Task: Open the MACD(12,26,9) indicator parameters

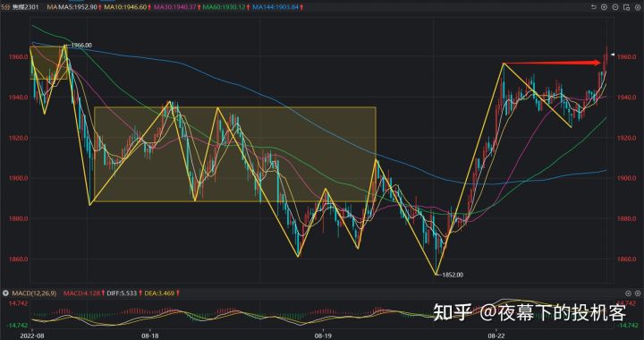Action: (35, 293)
